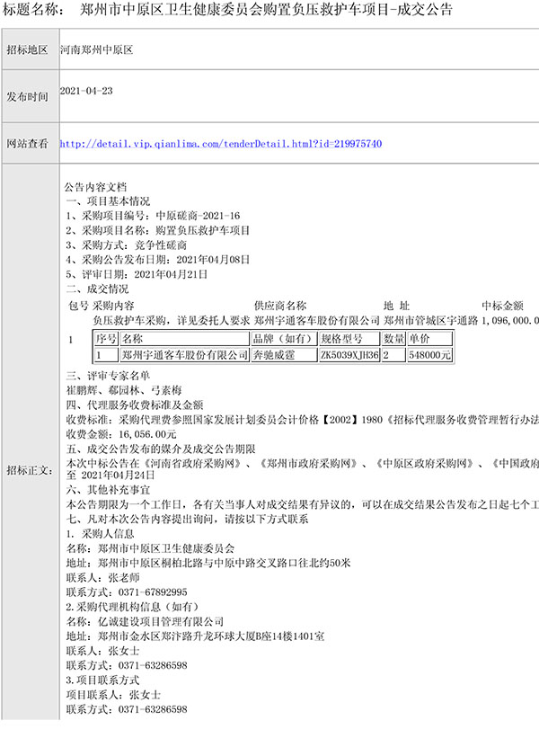Click the 二、成交情况 heading
This screenshot has height=756, width=539.
[x=97, y=289]
